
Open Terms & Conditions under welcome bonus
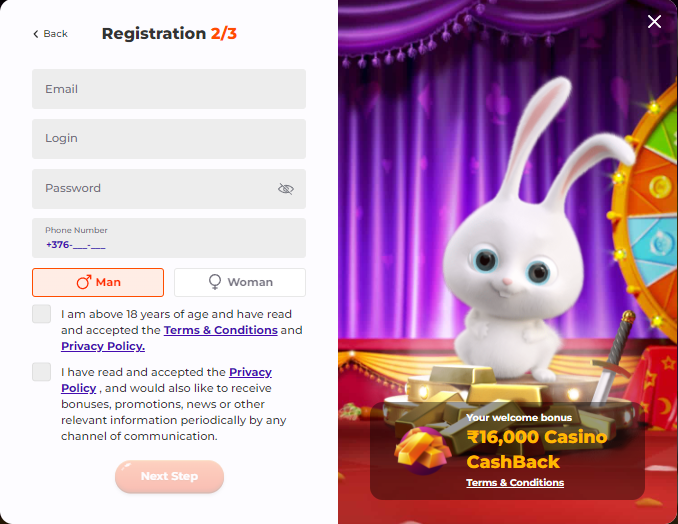pyautogui.click(x=515, y=482)
